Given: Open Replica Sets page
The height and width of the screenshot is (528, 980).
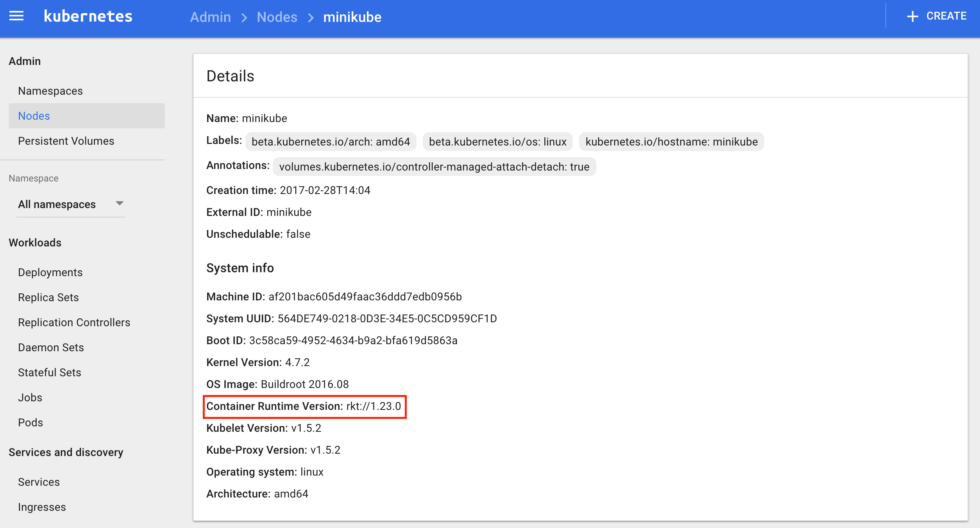Looking at the screenshot, I should tap(48, 297).
